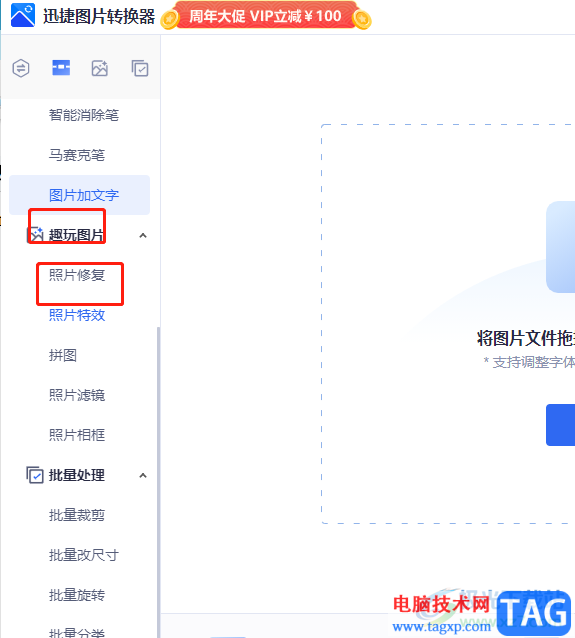The height and width of the screenshot is (638, 575).
Task: Select the batch processing icon tab
Action: (140, 68)
